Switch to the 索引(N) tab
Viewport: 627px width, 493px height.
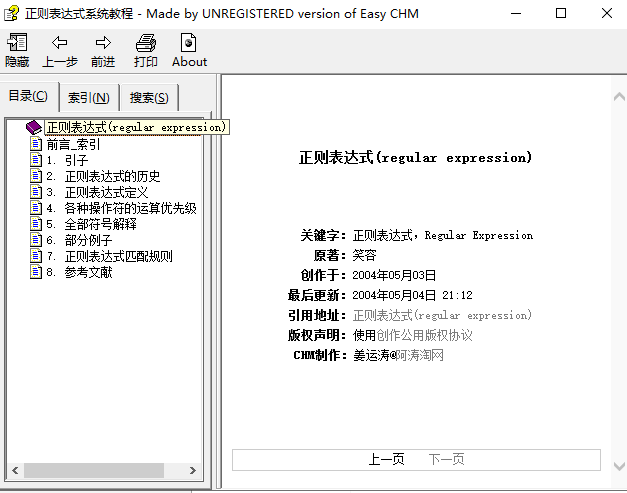[89, 98]
